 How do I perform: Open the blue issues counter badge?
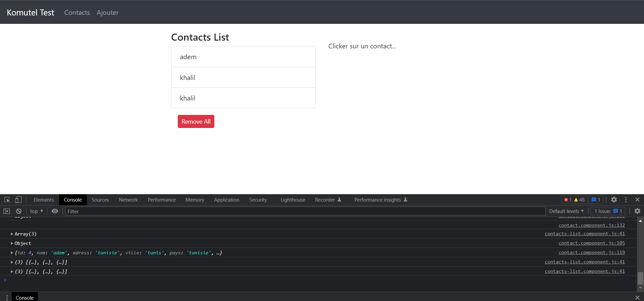point(596,200)
